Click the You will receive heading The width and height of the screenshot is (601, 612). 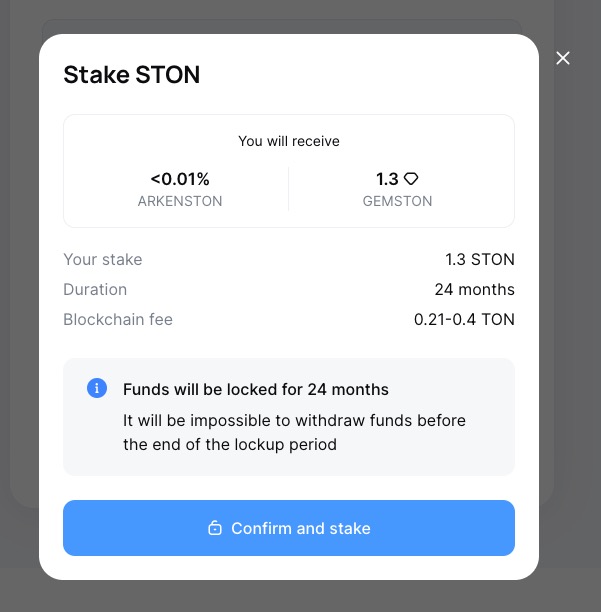coord(288,141)
